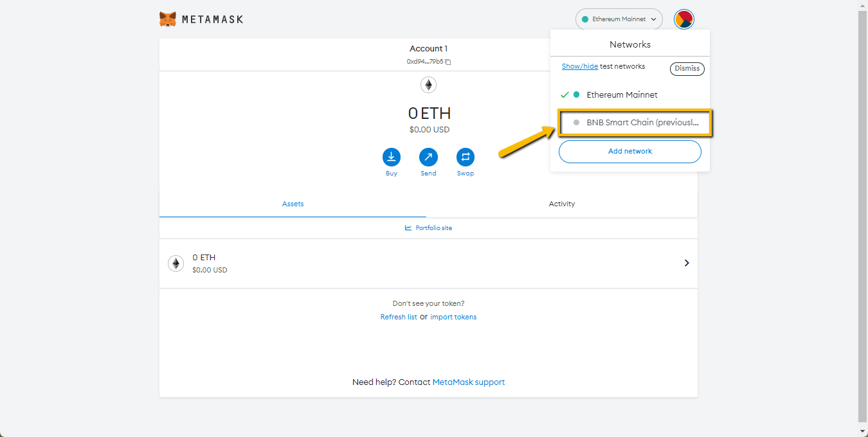Click the import tokens link
The height and width of the screenshot is (437, 868).
[453, 317]
